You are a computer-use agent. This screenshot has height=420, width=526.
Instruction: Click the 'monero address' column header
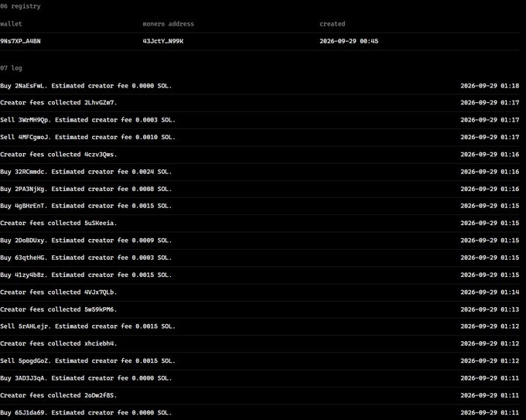169,24
